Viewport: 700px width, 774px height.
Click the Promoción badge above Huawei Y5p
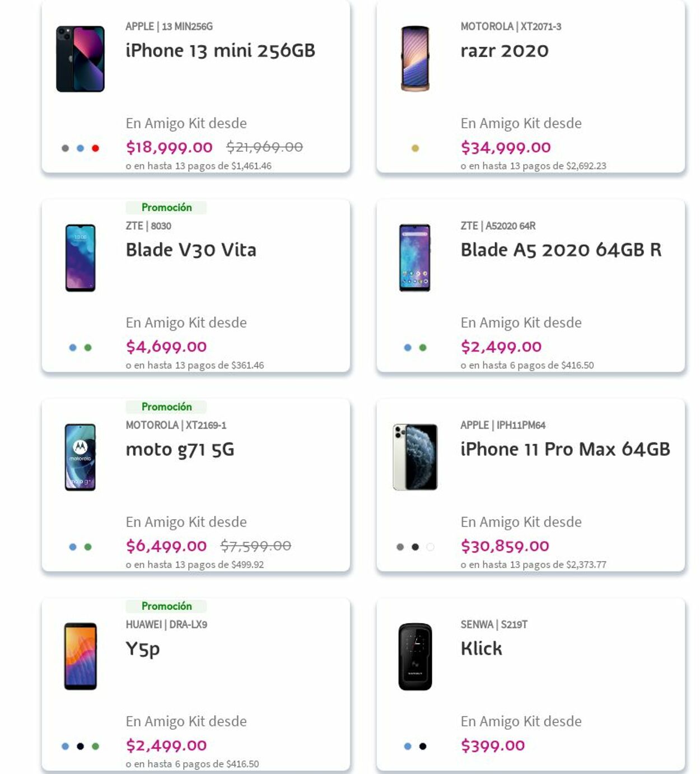[166, 606]
